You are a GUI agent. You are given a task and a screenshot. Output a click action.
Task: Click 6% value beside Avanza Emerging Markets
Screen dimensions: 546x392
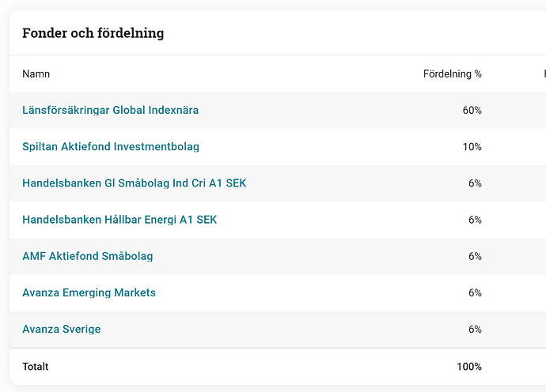pos(475,293)
